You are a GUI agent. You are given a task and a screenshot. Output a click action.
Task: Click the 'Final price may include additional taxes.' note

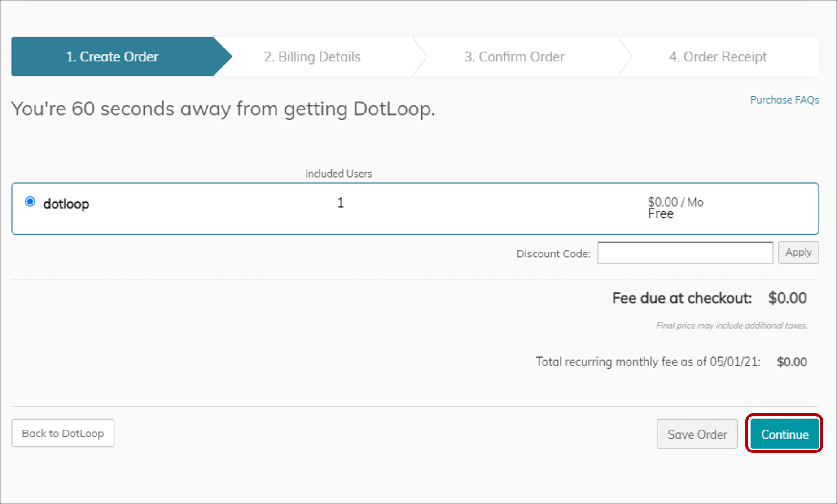coord(732,326)
